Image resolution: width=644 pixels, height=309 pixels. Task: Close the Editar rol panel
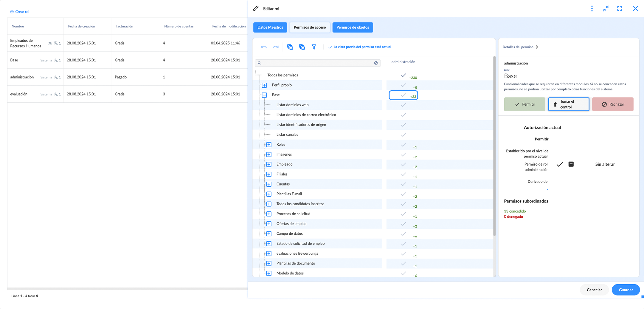point(635,9)
